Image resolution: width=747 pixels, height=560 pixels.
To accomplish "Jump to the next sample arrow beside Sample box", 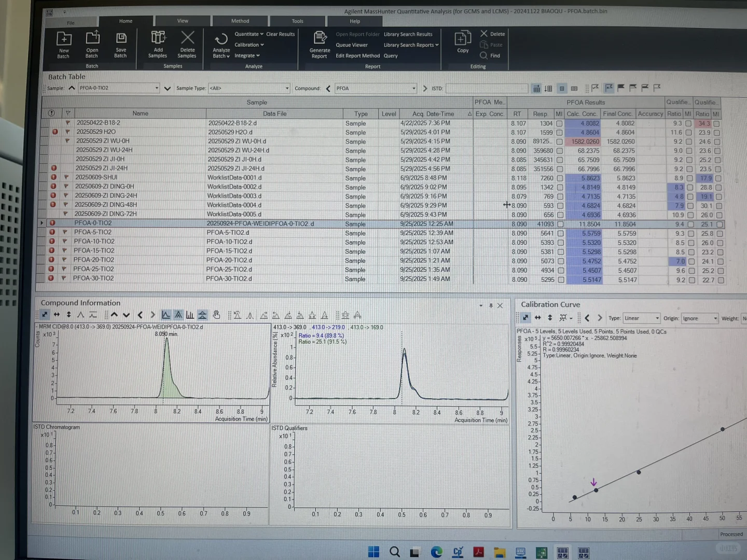I will [x=167, y=89].
